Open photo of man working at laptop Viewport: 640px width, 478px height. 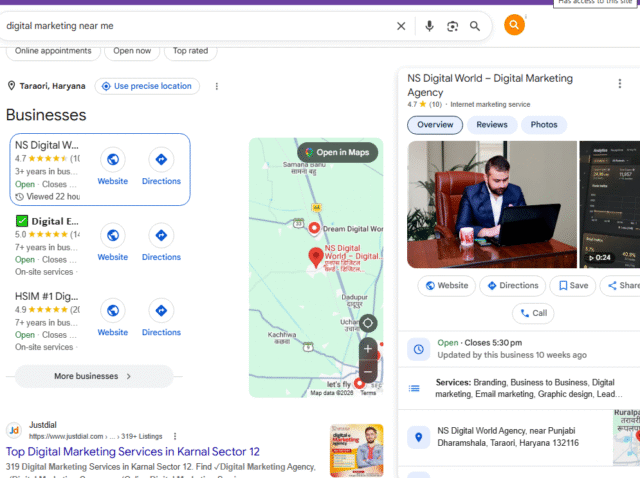(x=492, y=205)
